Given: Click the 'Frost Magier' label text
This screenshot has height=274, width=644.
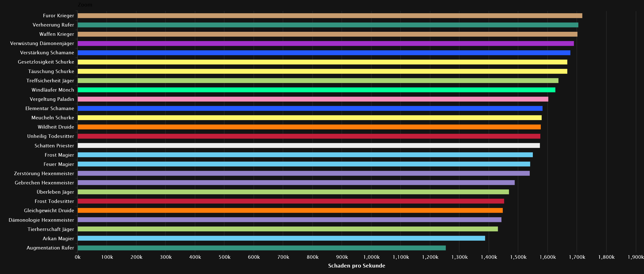Looking at the screenshot, I should 59,155.
